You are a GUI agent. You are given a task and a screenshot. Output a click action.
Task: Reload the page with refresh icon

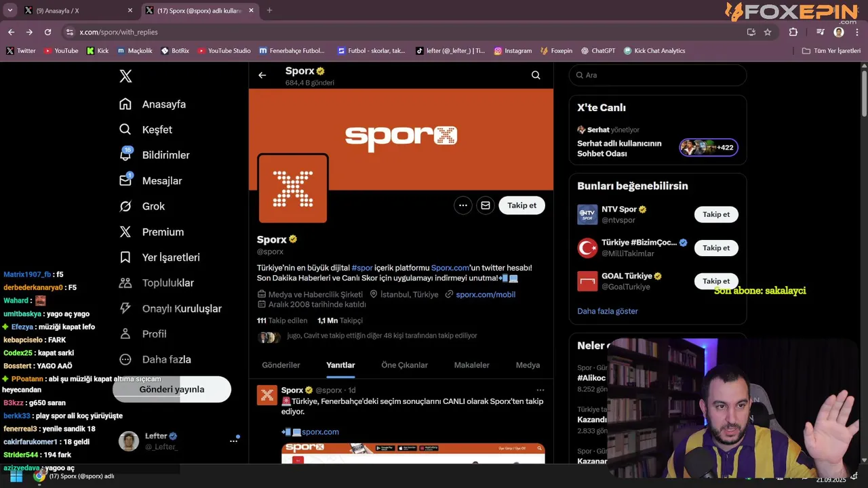(x=47, y=32)
